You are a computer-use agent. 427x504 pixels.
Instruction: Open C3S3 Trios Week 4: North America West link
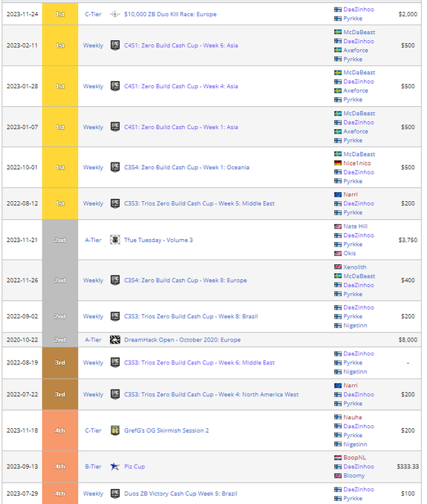point(211,394)
